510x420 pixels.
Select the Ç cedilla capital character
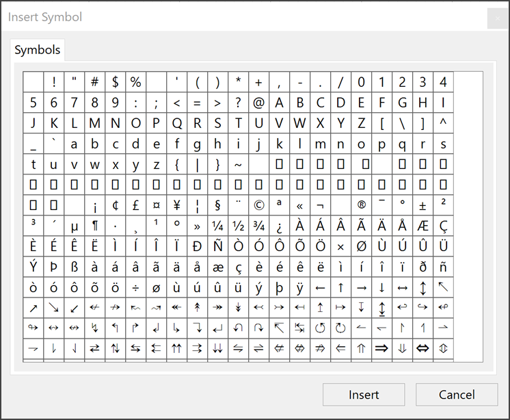(443, 226)
